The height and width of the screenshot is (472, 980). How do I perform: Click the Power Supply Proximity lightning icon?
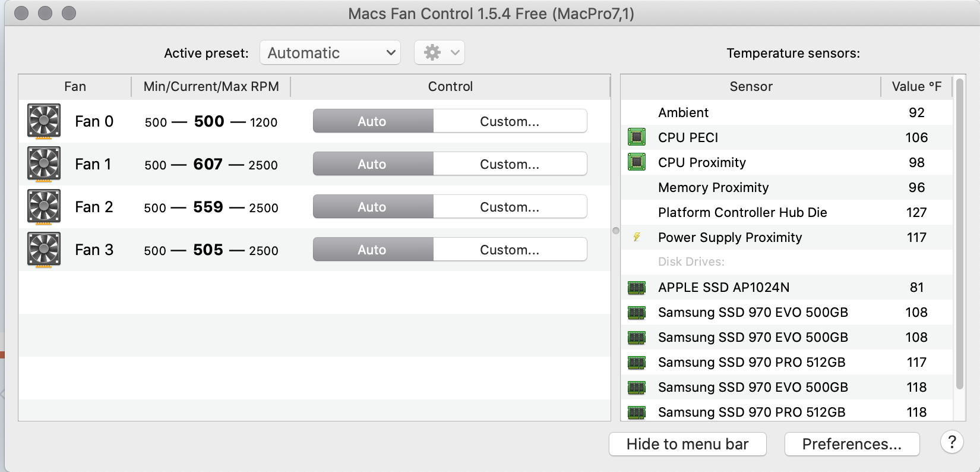637,237
